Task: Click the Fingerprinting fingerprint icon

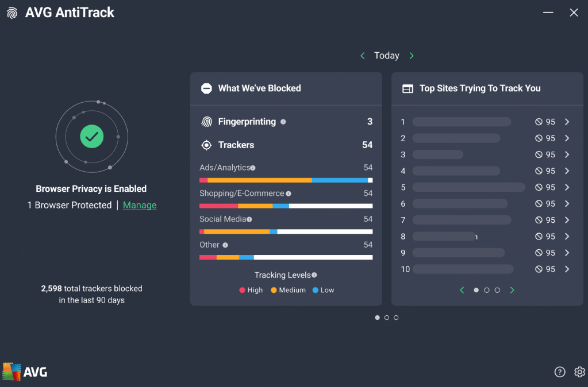Action: point(206,122)
